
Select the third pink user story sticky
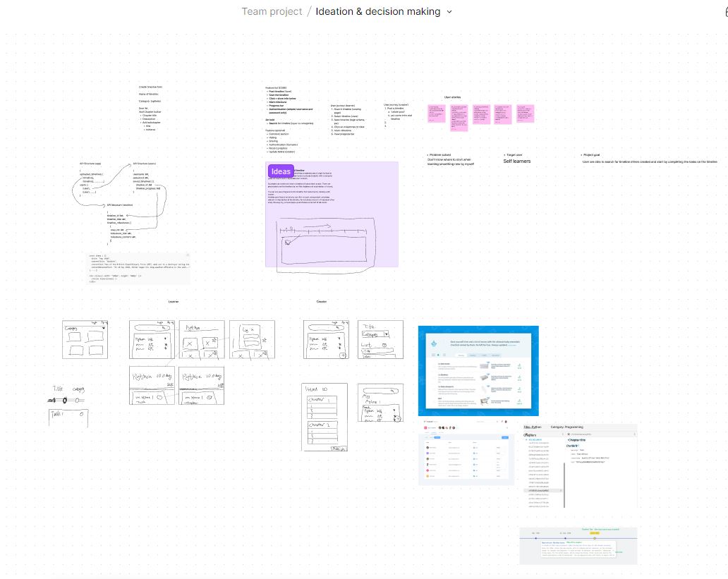[482, 114]
